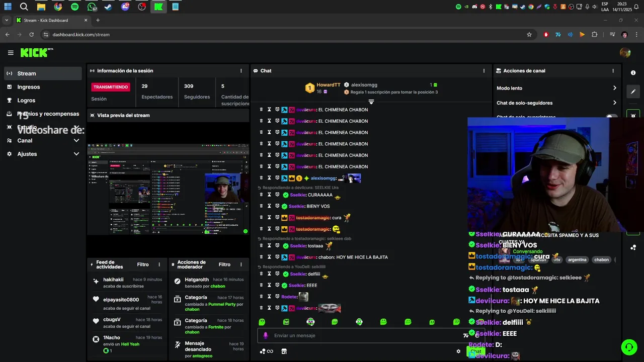Viewport: 644px width, 362px height.
Task: Click the address bar dashboard.kick.com/stream
Action: coord(81,35)
